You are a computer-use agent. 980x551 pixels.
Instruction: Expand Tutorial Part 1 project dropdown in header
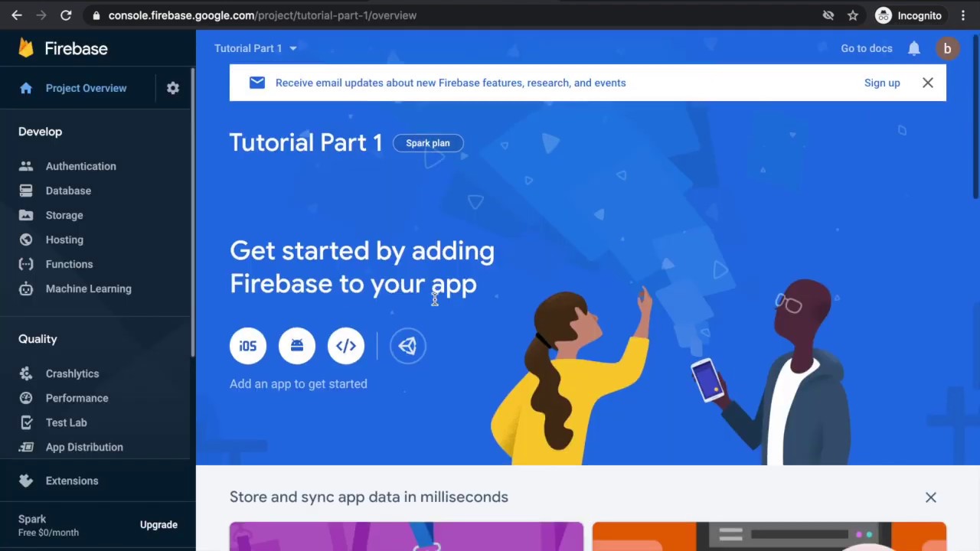pos(256,48)
